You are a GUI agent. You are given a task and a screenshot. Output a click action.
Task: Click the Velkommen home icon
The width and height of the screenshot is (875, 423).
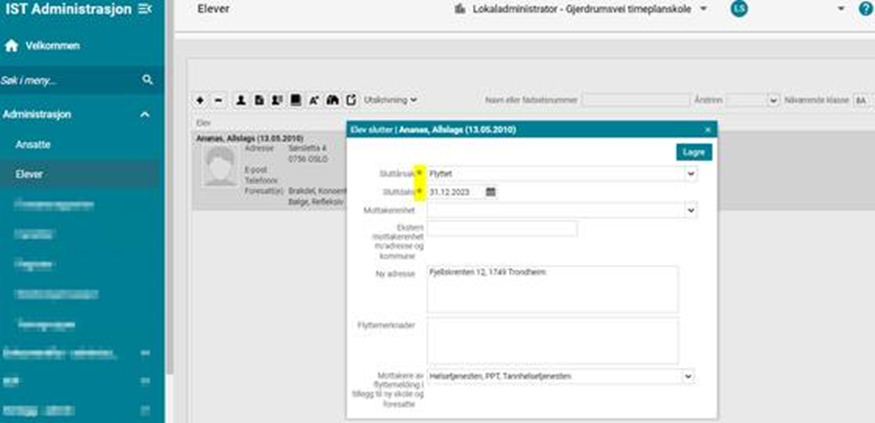coord(12,46)
